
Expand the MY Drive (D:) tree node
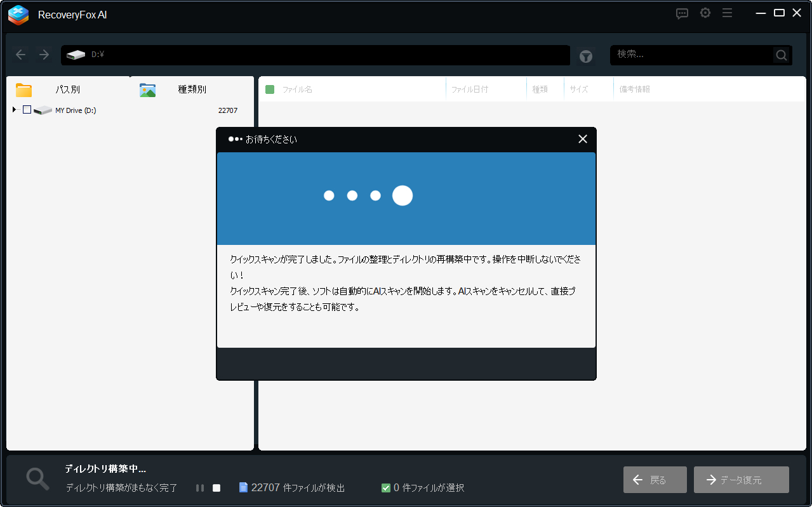pyautogui.click(x=14, y=110)
